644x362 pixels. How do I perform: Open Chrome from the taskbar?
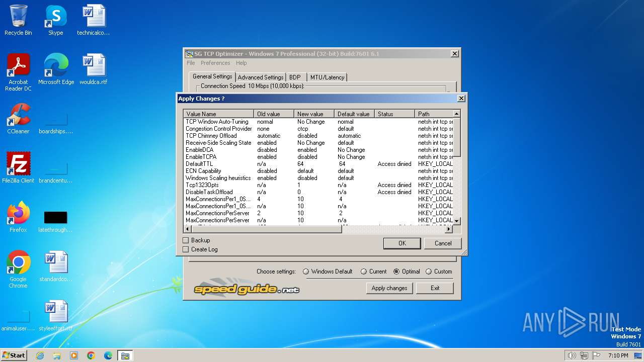point(91,355)
